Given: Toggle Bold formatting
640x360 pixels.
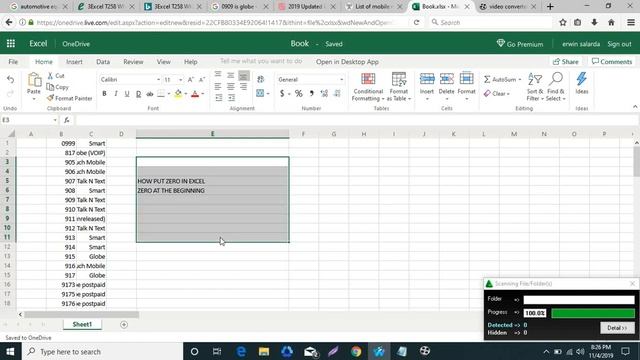Looking at the screenshot, I should tap(104, 94).
